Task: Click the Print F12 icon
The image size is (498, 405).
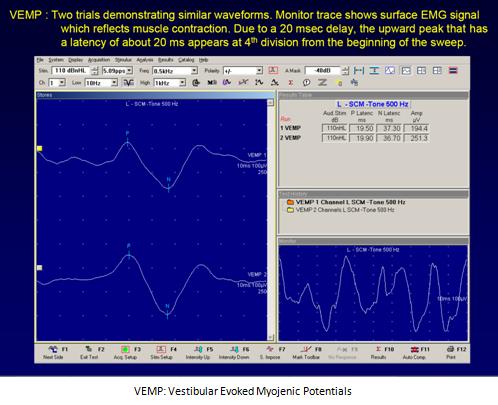Action: tap(450, 349)
